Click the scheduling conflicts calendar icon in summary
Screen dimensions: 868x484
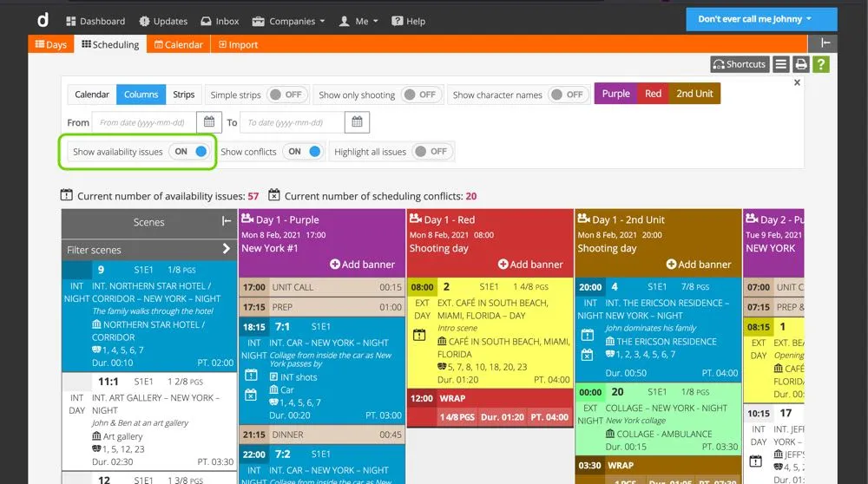(x=274, y=195)
